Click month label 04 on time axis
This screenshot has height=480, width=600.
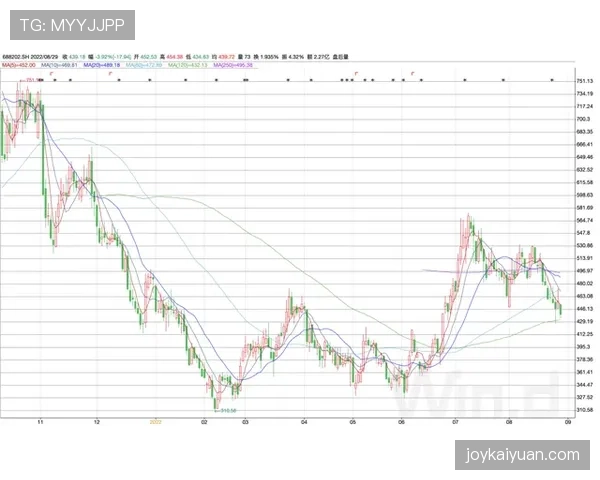pyautogui.click(x=304, y=422)
